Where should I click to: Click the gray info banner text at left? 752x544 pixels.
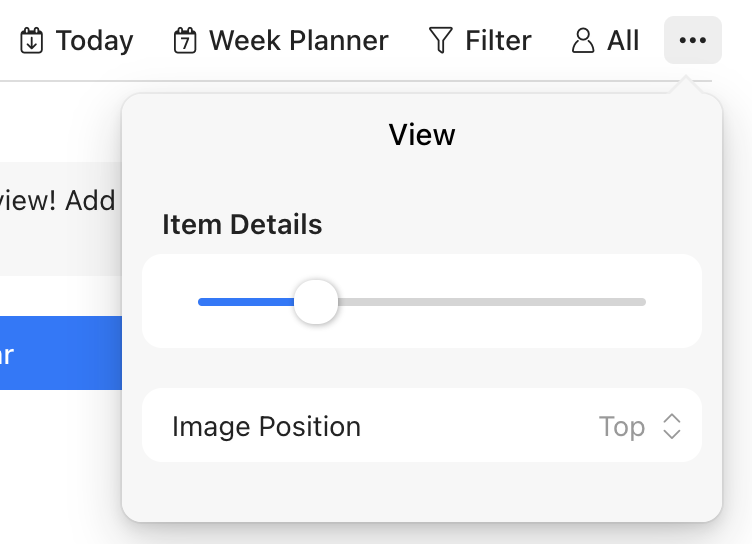(58, 201)
